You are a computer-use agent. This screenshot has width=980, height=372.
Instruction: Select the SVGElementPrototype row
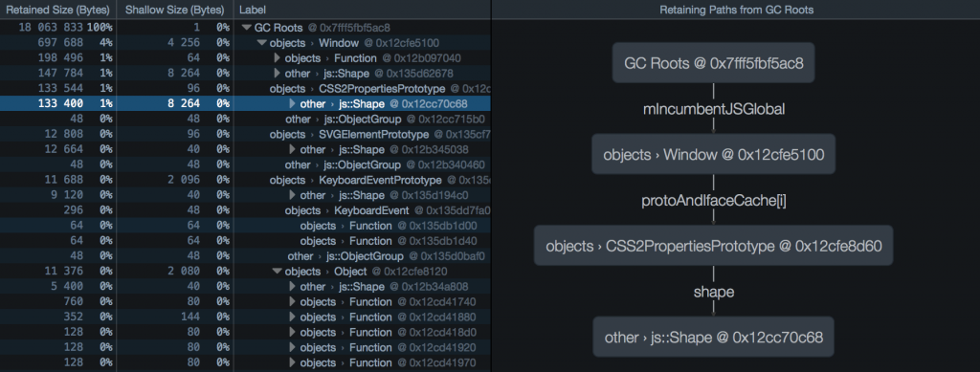pyautogui.click(x=246, y=135)
